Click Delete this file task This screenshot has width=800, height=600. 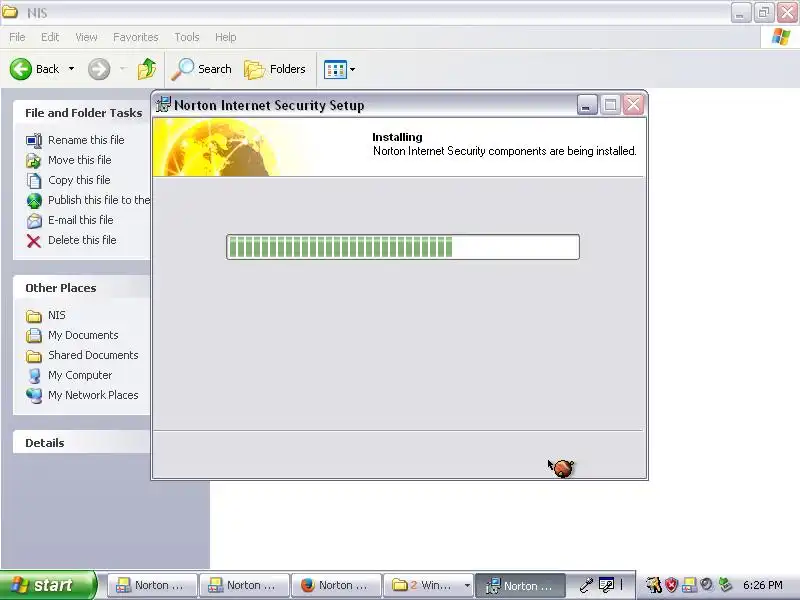click(x=82, y=240)
